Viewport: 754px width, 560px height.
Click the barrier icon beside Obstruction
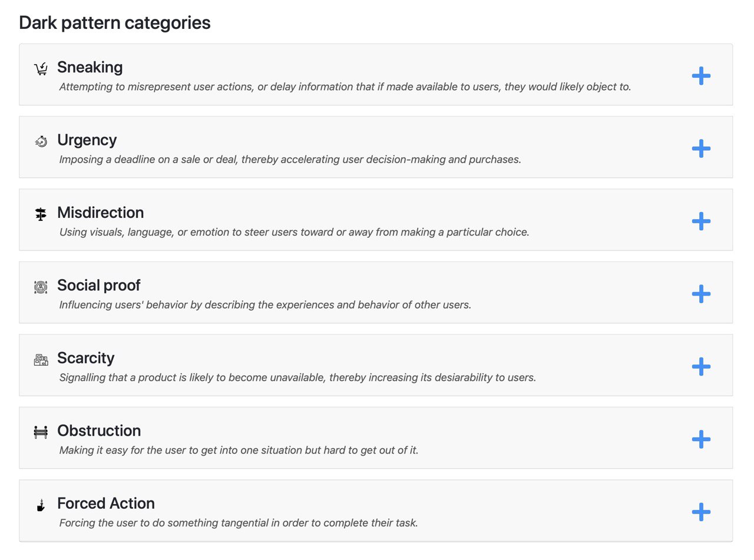(x=41, y=432)
